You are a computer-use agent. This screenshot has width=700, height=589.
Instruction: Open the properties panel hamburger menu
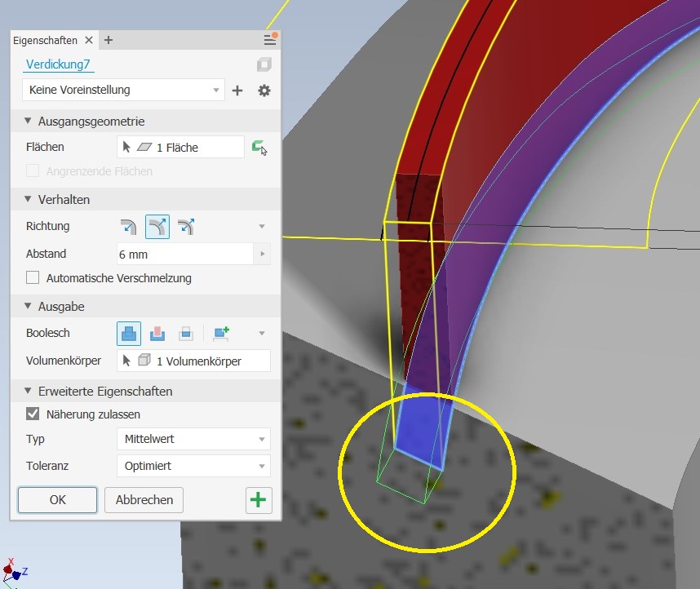pyautogui.click(x=269, y=40)
